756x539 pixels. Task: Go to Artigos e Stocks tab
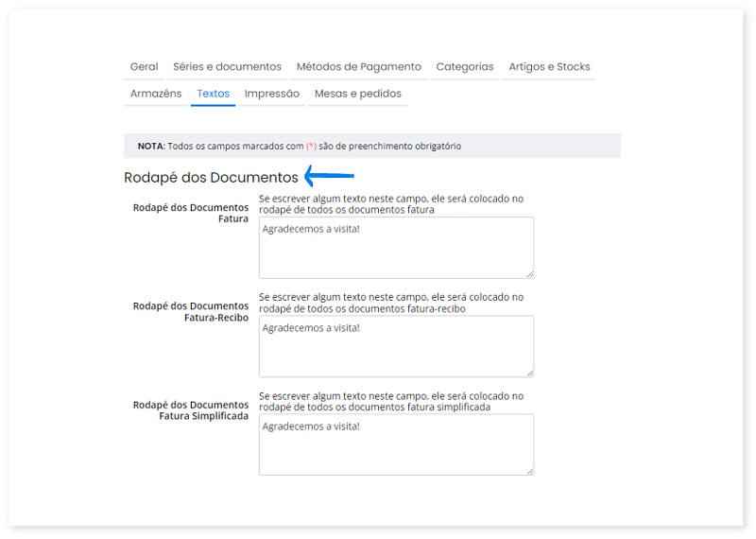tap(549, 66)
